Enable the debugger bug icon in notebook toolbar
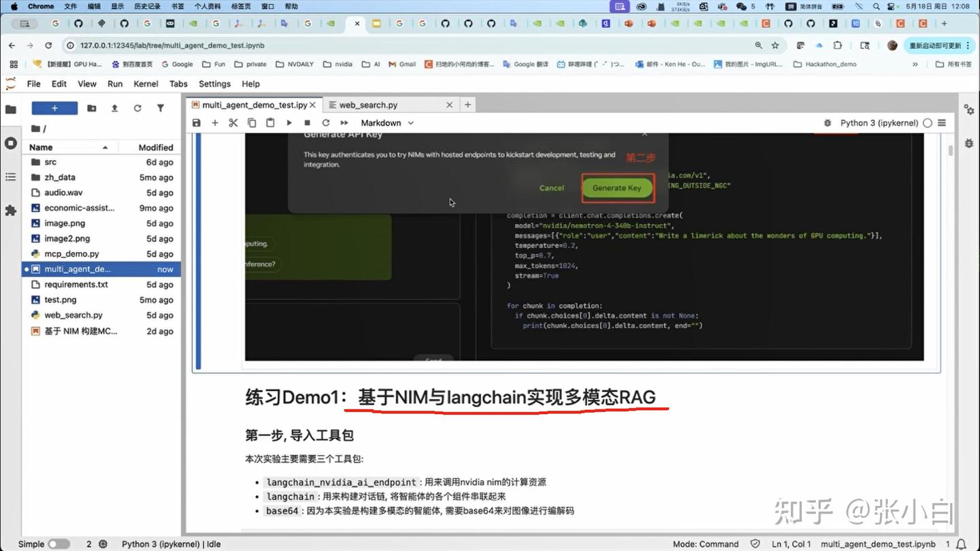The width and height of the screenshot is (980, 551). [828, 123]
